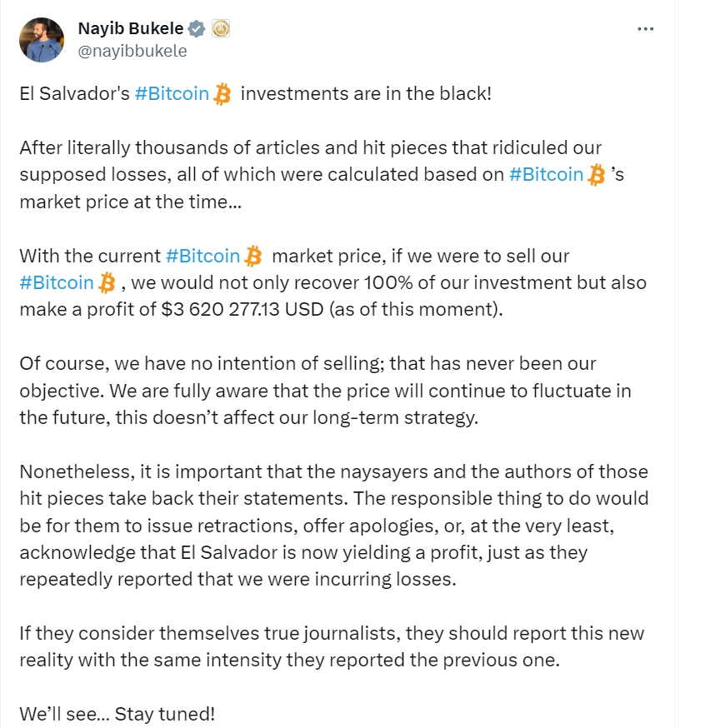This screenshot has width=706, height=728.
Task: Select the #Bitcoin hashtag after "With the current"
Action: (203, 255)
